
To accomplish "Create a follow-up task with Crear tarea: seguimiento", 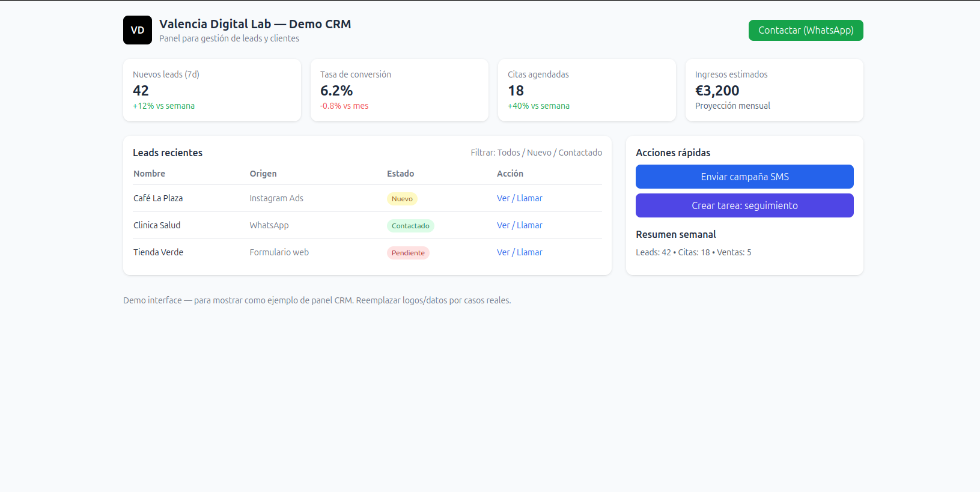I will (x=744, y=205).
